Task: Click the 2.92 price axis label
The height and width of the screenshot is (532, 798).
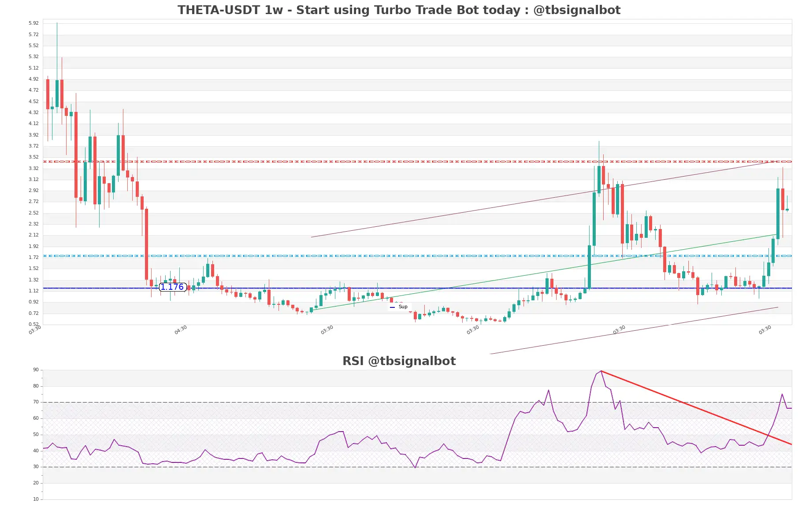Action: (33, 190)
